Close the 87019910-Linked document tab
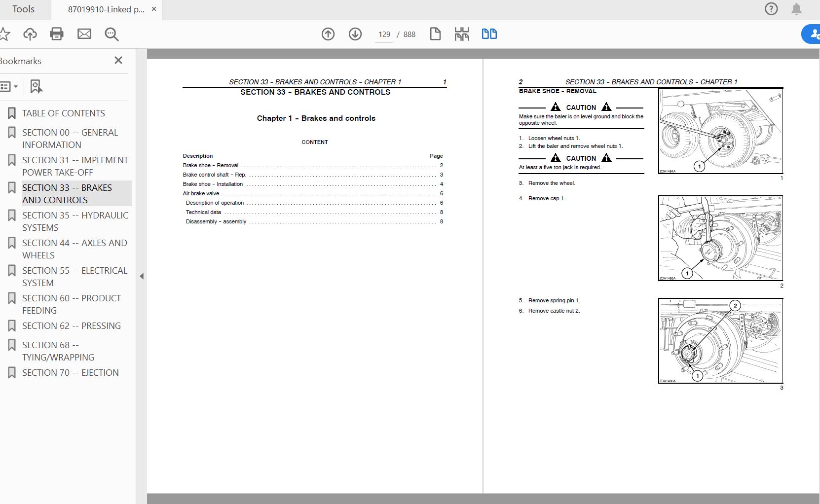 pos(154,9)
